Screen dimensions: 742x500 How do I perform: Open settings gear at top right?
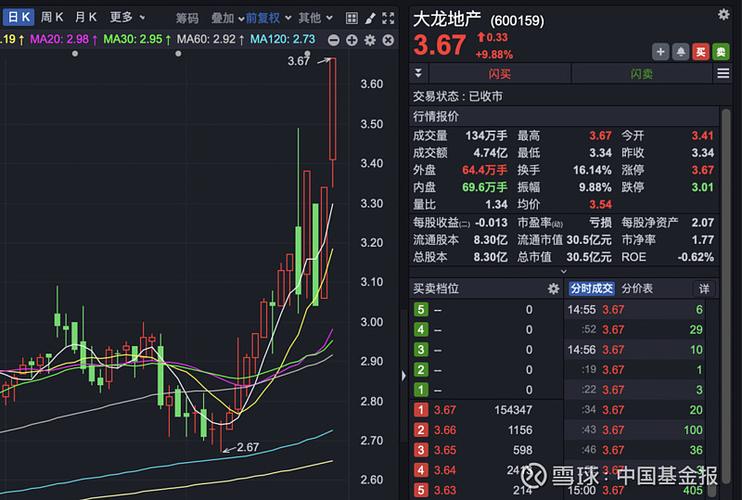pos(724,15)
